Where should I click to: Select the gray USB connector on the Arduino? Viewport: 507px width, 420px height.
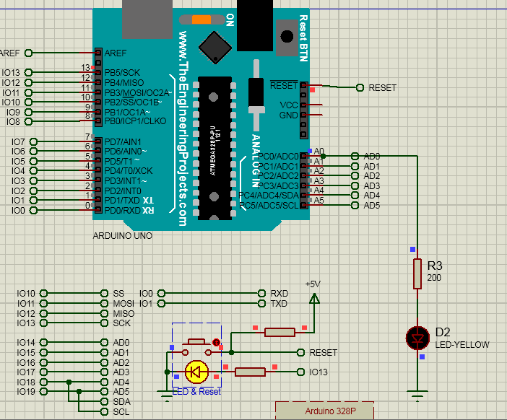[147, 19]
